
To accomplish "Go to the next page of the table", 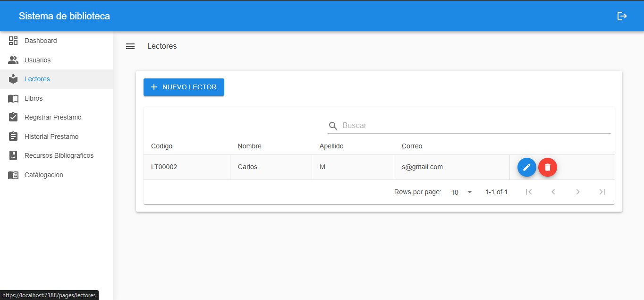I will click(578, 192).
